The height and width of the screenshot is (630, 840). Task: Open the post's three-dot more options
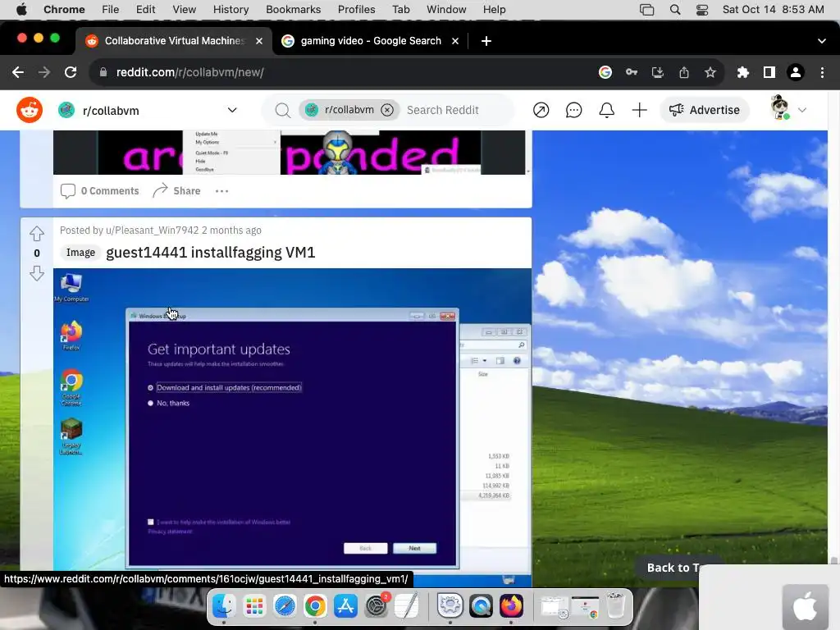click(221, 190)
